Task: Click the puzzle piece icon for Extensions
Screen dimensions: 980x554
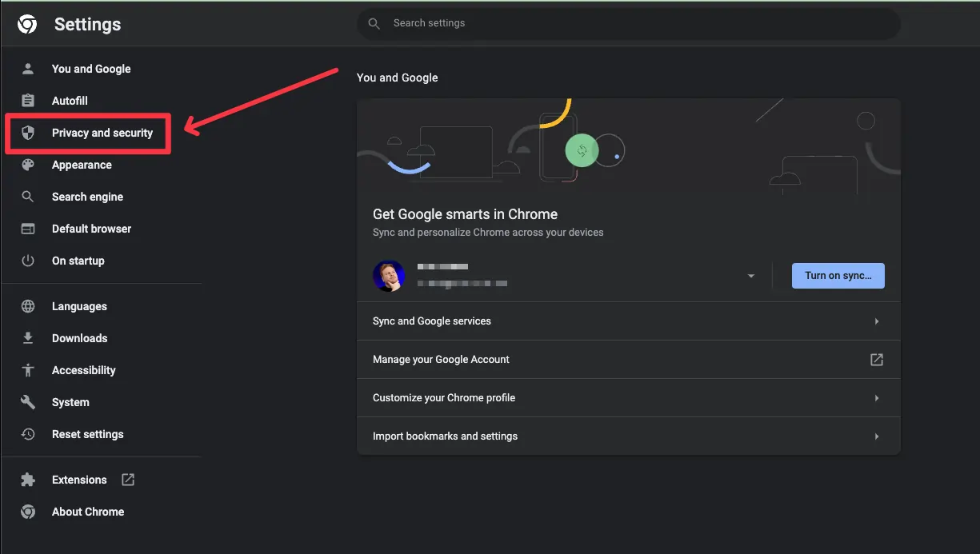Action: pos(28,480)
